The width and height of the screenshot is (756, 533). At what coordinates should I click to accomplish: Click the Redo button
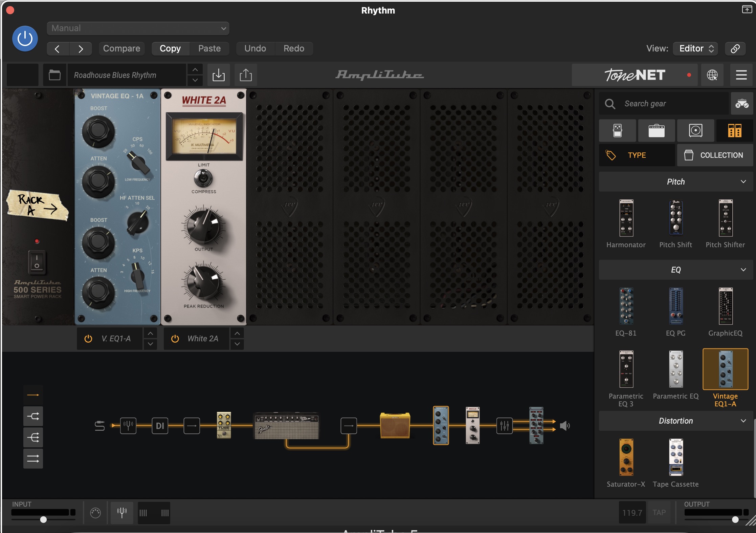[294, 48]
